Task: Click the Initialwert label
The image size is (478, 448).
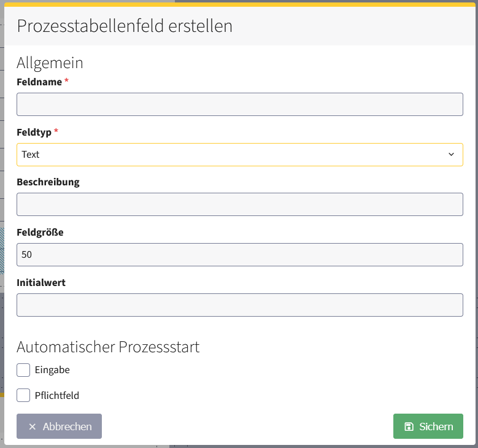Action: (41, 283)
